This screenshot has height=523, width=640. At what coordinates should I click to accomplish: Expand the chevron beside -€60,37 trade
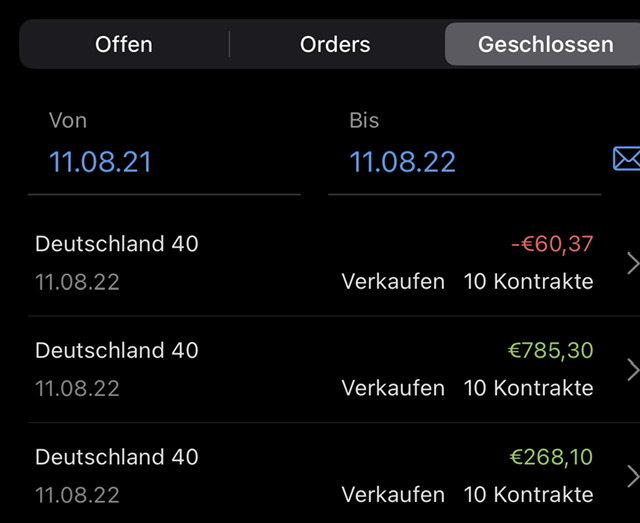[632, 263]
